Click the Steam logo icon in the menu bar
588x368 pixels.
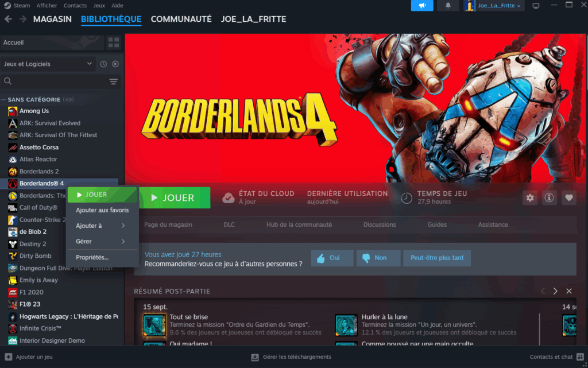(x=7, y=6)
